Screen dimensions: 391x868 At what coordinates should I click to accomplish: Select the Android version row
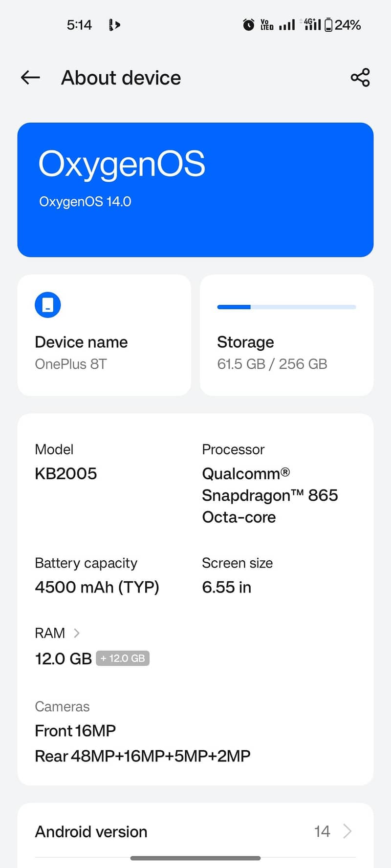[x=195, y=831]
